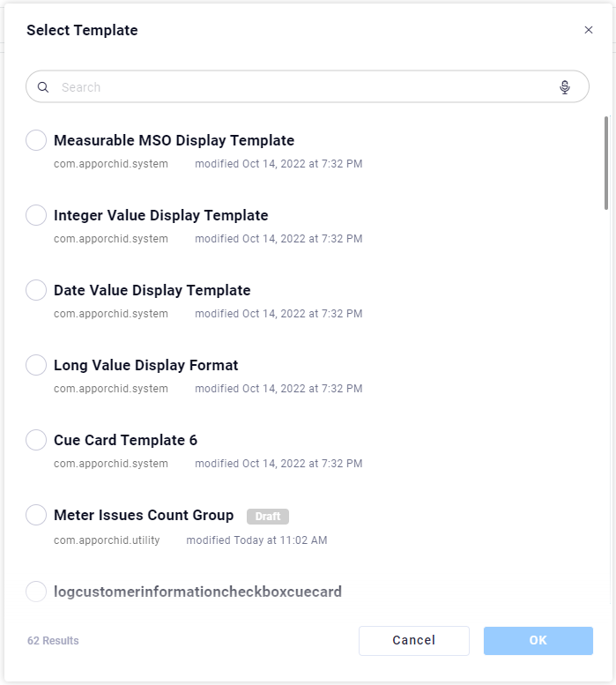Click the Long Value Display Format title
Viewport: 616px width, 685px height.
coord(145,365)
